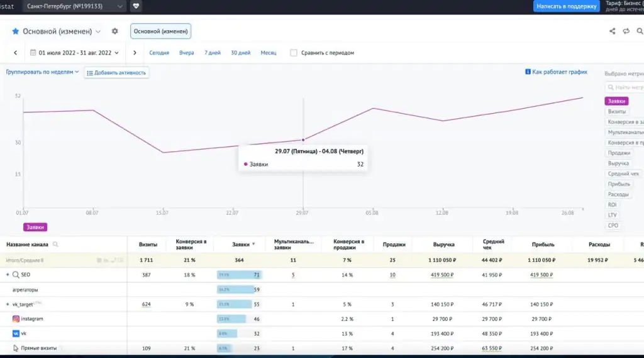Enable the Продажи metric in metrics list
The height and width of the screenshot is (358, 644).
pos(619,153)
